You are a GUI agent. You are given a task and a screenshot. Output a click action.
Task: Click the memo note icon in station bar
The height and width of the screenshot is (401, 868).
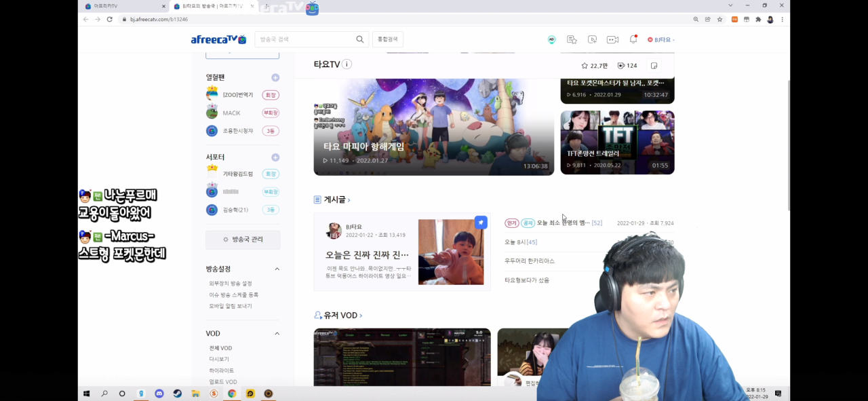654,66
